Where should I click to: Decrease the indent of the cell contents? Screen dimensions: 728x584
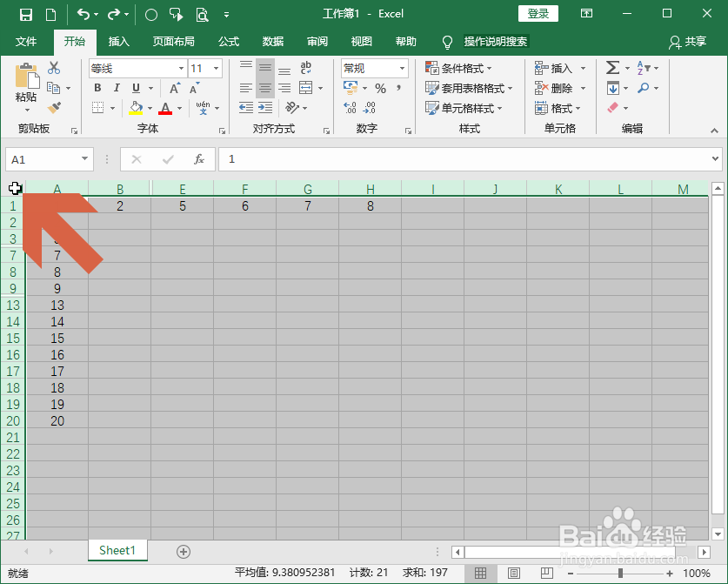245,108
